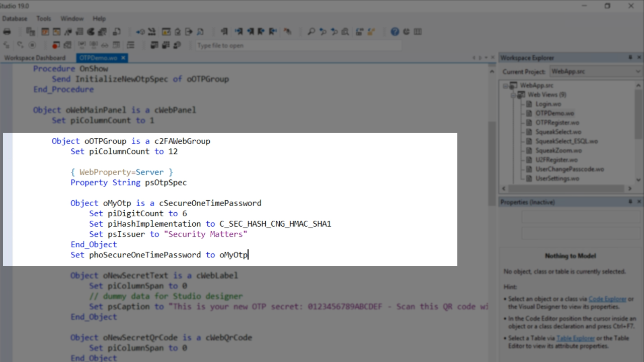Open the Tools menu
Image resolution: width=644 pixels, height=362 pixels.
44,19
